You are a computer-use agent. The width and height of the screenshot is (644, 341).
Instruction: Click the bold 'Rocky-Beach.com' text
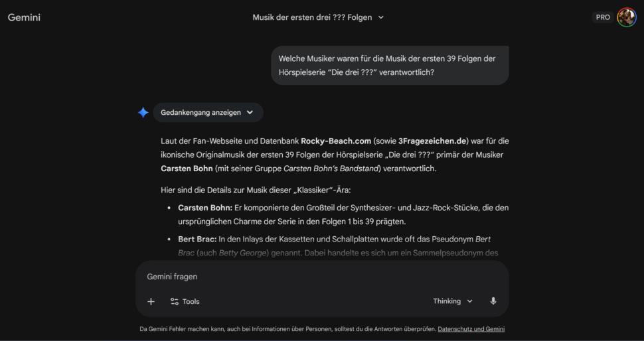(336, 141)
